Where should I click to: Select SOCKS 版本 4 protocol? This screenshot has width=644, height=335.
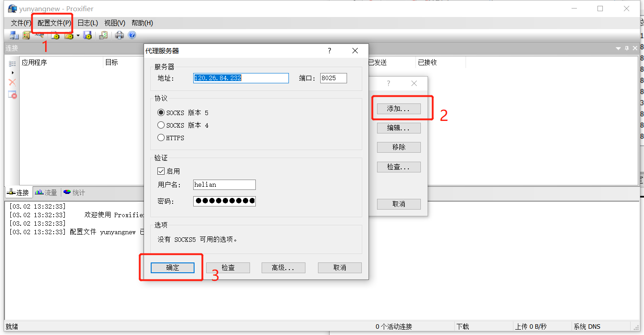point(183,125)
